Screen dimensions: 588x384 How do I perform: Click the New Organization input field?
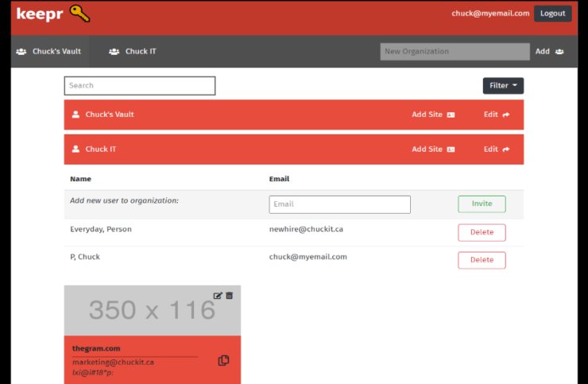455,52
